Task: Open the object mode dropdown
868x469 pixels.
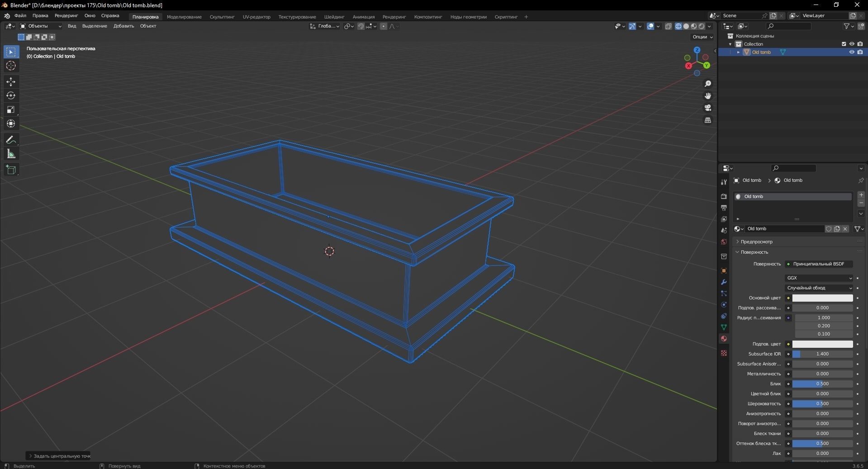Action: point(41,26)
